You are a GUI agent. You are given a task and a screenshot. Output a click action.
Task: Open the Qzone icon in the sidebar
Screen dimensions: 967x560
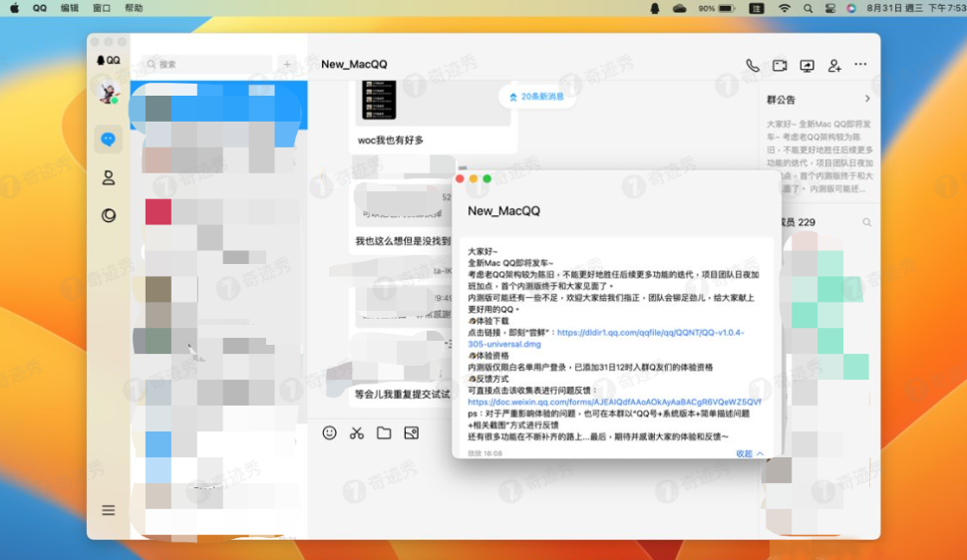click(109, 215)
